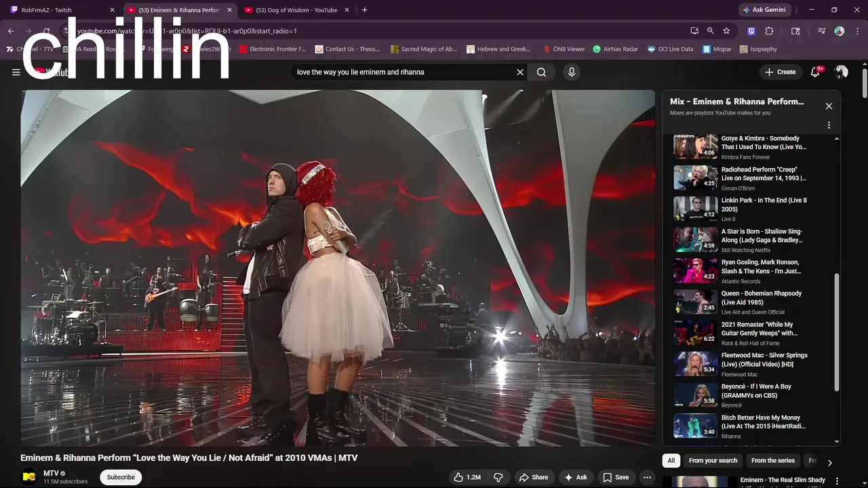Show more filter chips arrow
The width and height of the screenshot is (868, 488).
(x=829, y=462)
